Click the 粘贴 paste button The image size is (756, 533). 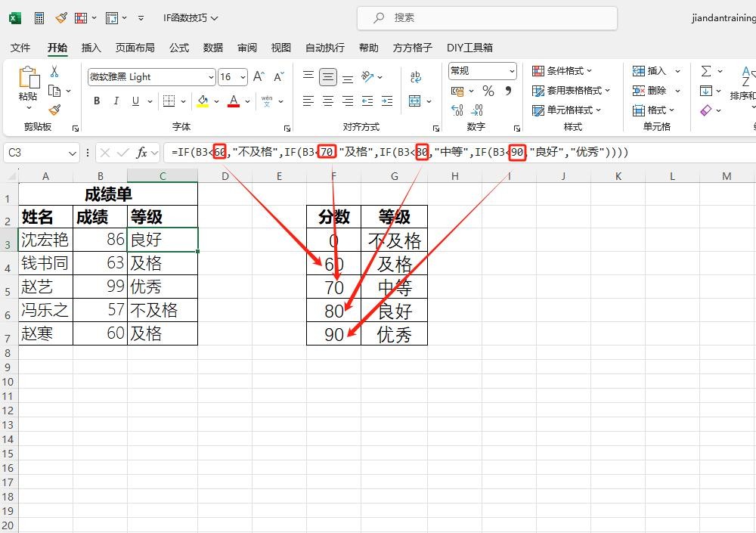point(28,85)
